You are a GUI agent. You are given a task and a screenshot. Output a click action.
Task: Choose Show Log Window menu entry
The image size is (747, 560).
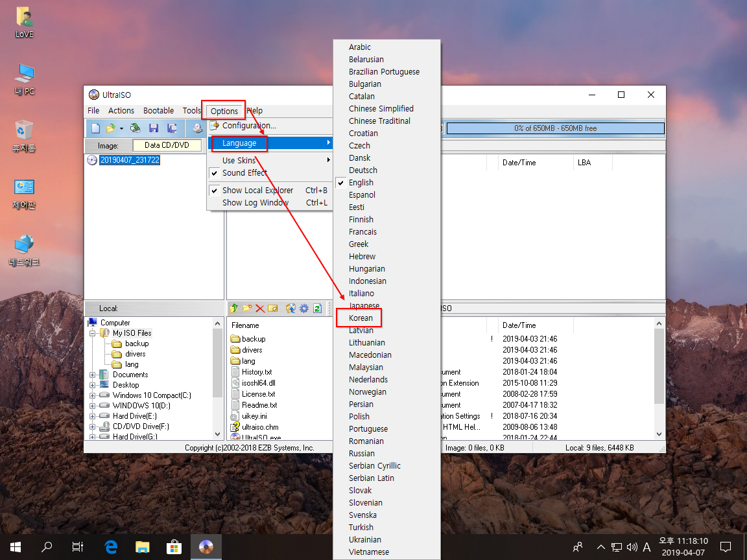coord(270,202)
